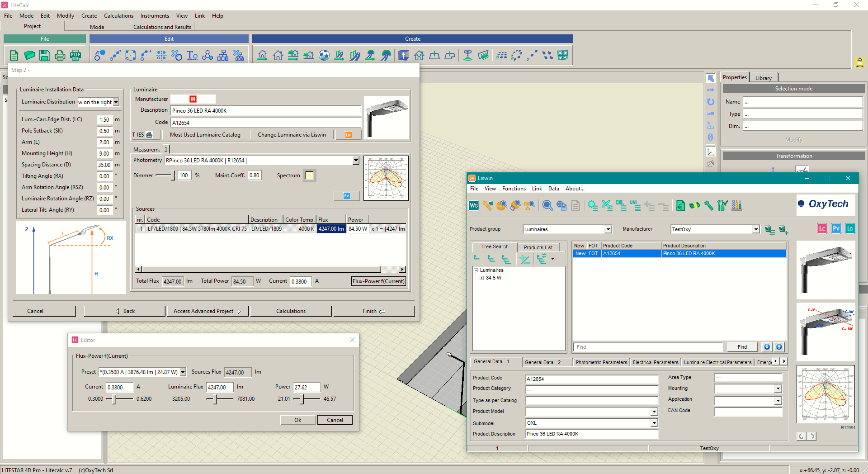Click the four green squares grid icon

pyautogui.click(x=563, y=55)
